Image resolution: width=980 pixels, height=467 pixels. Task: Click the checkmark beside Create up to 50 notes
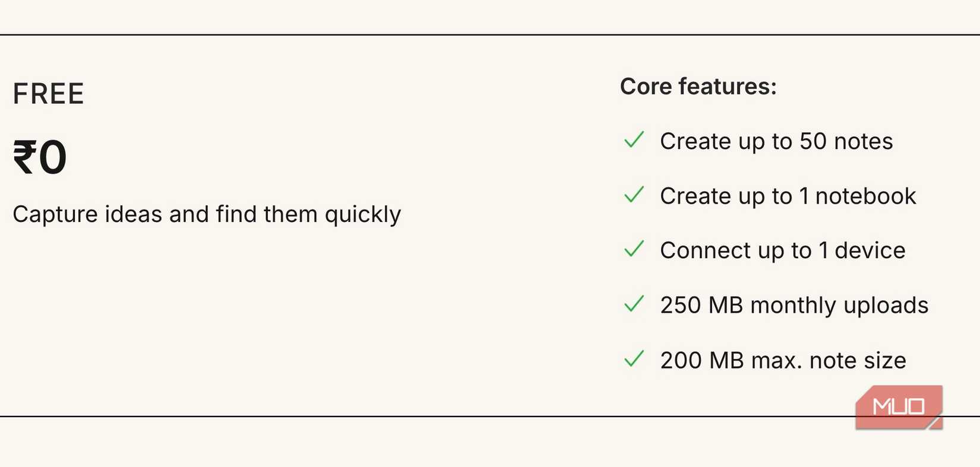(x=634, y=141)
